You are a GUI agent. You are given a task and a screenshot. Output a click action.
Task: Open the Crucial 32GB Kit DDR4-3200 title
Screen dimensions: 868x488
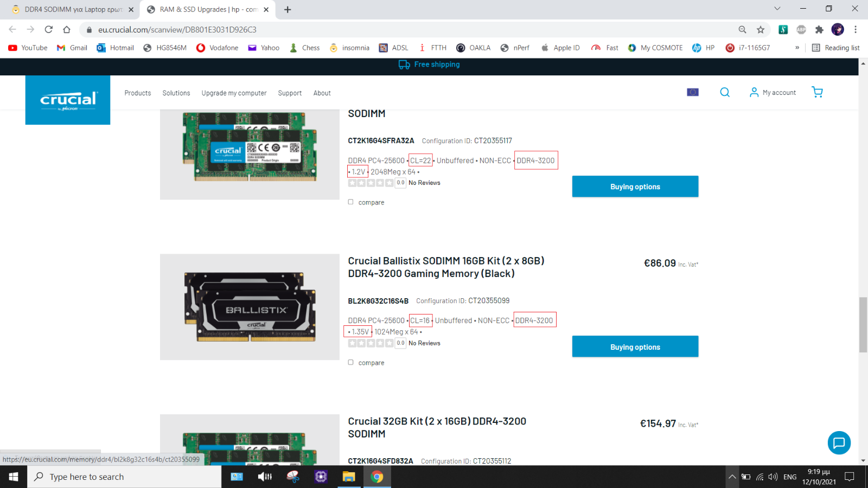coord(437,427)
